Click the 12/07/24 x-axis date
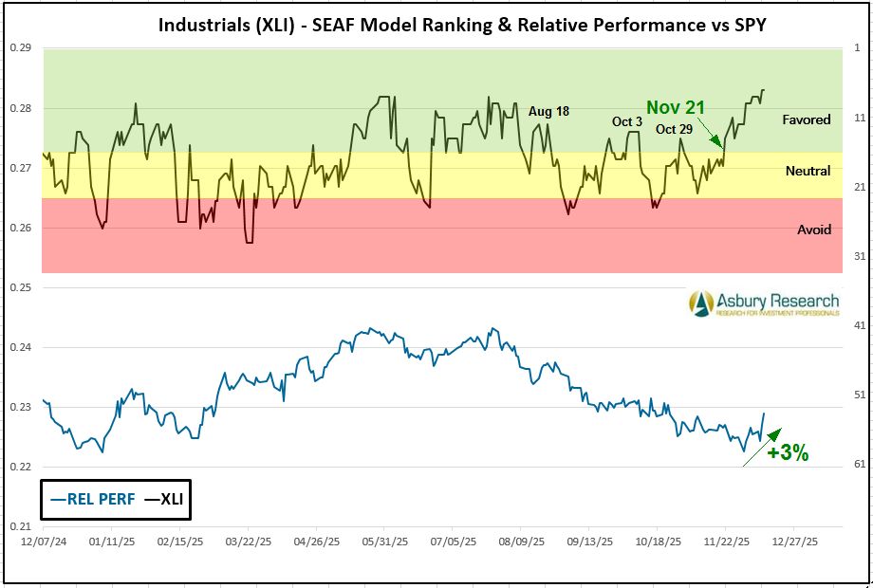Screen dimensions: 873x588 (x=41, y=541)
